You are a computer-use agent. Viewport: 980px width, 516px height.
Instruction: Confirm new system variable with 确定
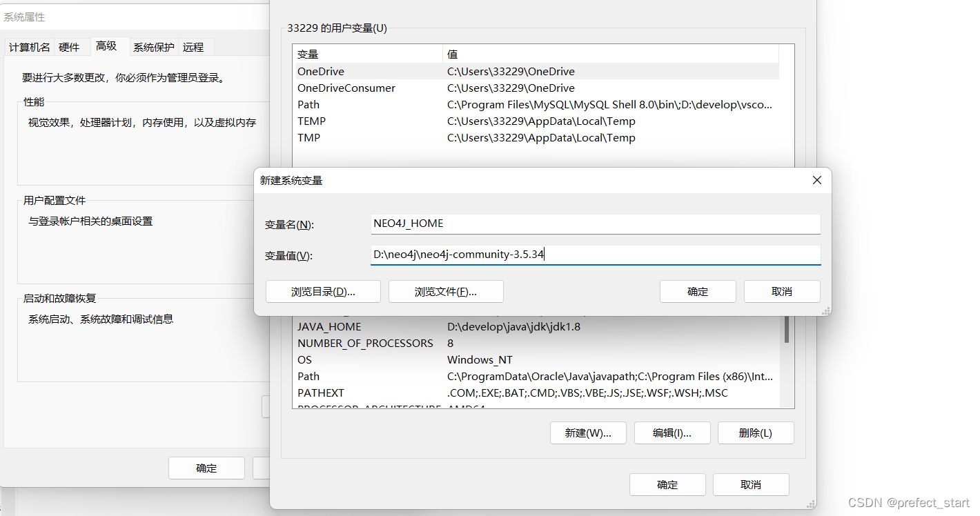[x=698, y=292]
